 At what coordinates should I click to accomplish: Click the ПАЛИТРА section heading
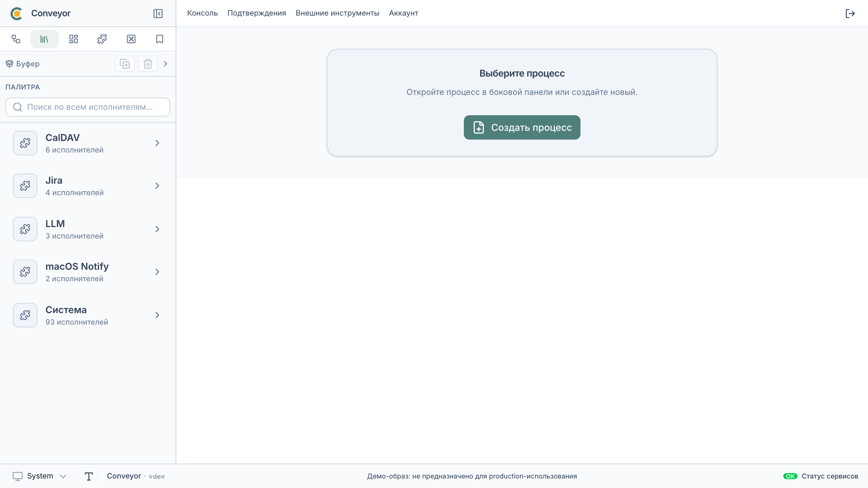click(23, 87)
